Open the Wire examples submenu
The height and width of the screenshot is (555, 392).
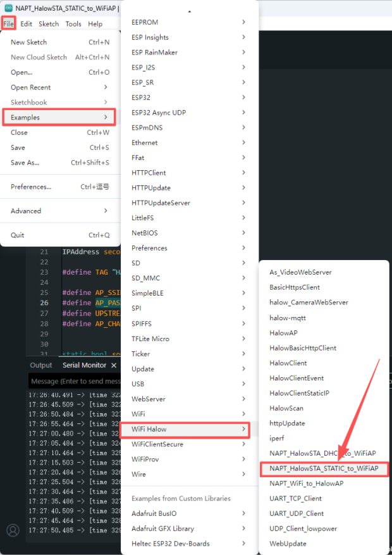tap(190, 474)
